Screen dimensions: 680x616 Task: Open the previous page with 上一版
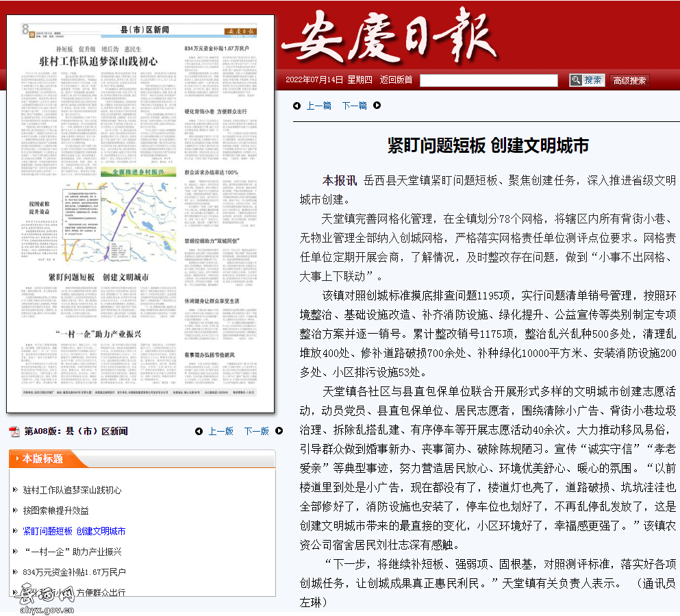click(221, 431)
